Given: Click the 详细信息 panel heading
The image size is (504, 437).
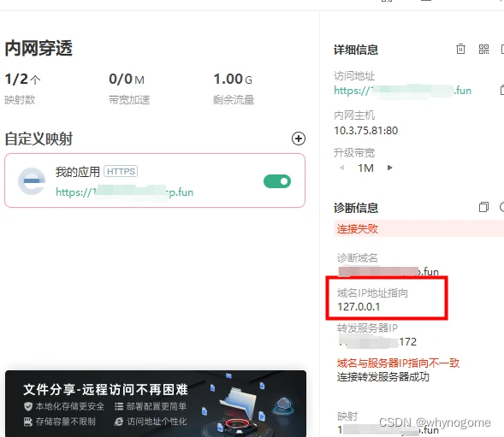Looking at the screenshot, I should tap(356, 50).
